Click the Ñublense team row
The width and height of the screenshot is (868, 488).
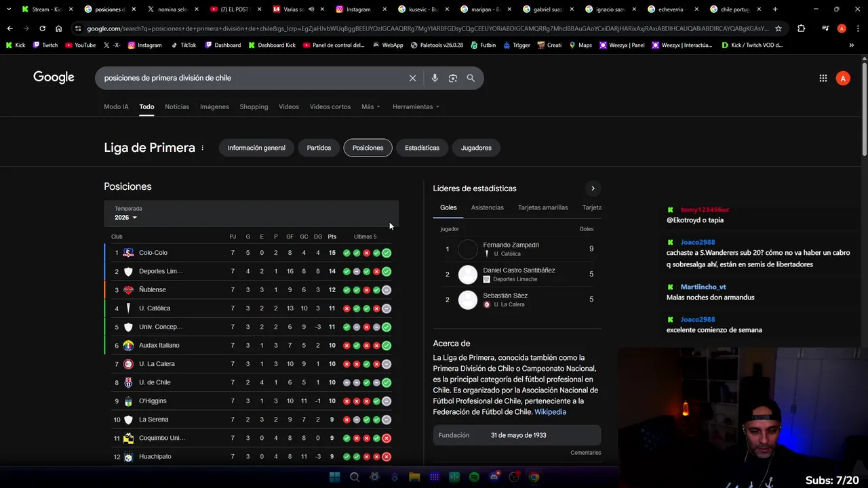coord(252,290)
